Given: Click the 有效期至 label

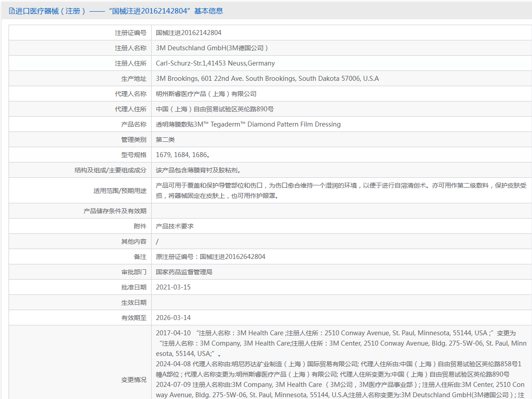Looking at the screenshot, I should point(134,318).
